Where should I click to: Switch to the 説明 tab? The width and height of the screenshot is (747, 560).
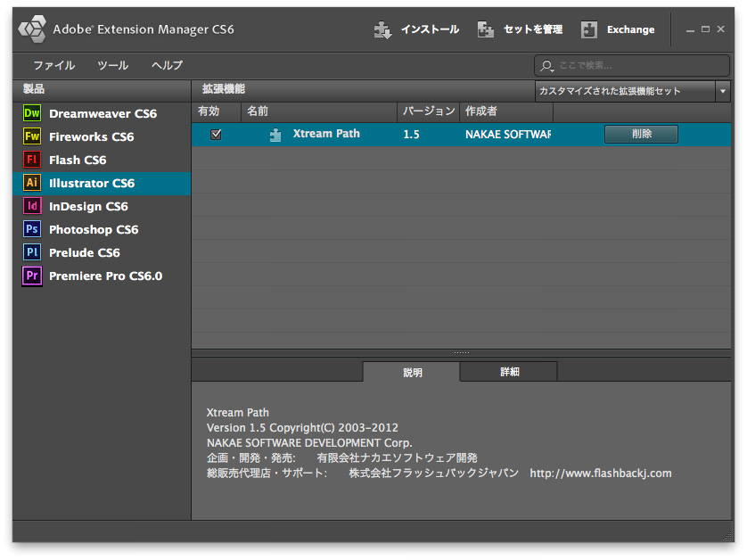point(412,372)
